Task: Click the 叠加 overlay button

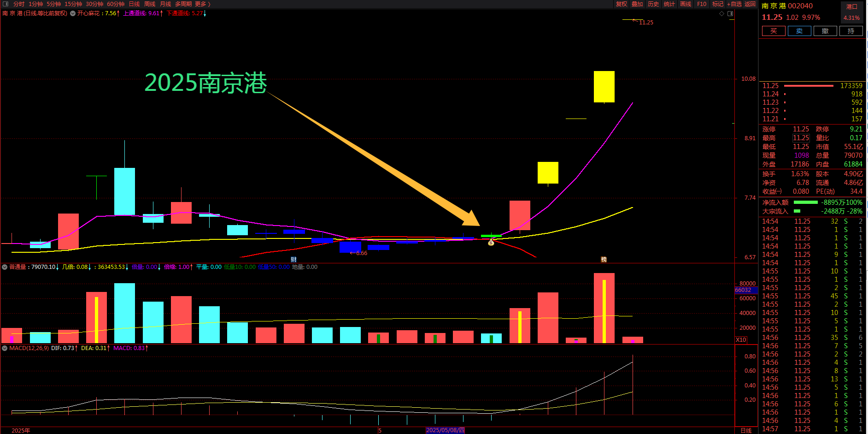Action: click(x=637, y=4)
